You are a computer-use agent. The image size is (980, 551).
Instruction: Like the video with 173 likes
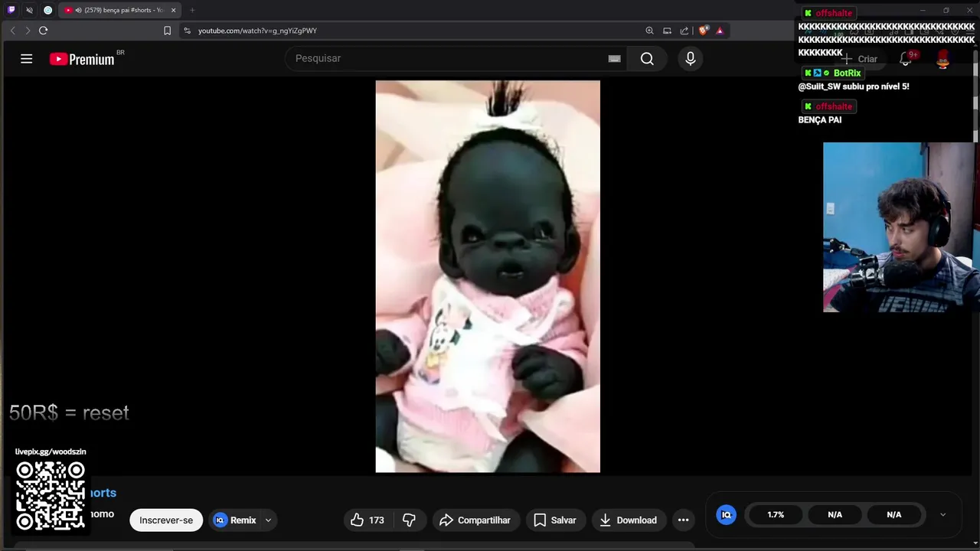coord(367,520)
